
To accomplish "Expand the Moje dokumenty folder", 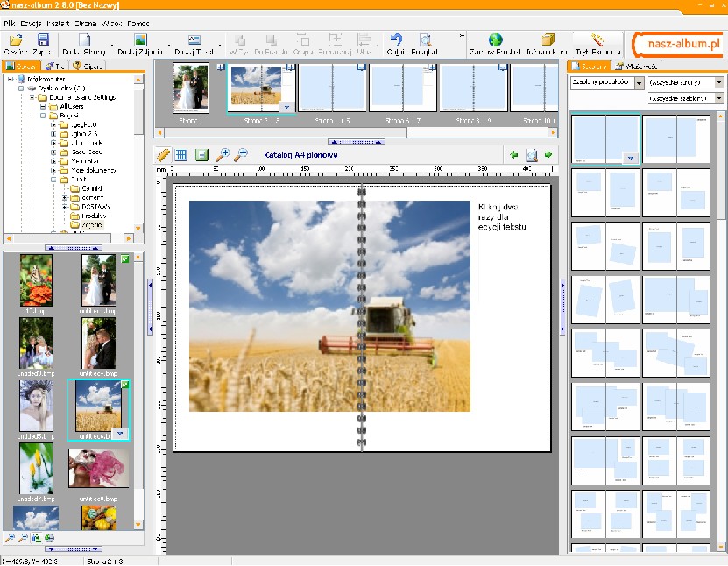I will 53,170.
